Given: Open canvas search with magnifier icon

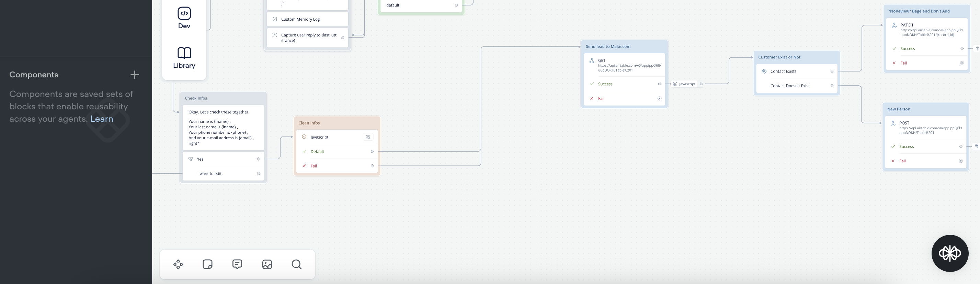Looking at the screenshot, I should click(x=297, y=264).
